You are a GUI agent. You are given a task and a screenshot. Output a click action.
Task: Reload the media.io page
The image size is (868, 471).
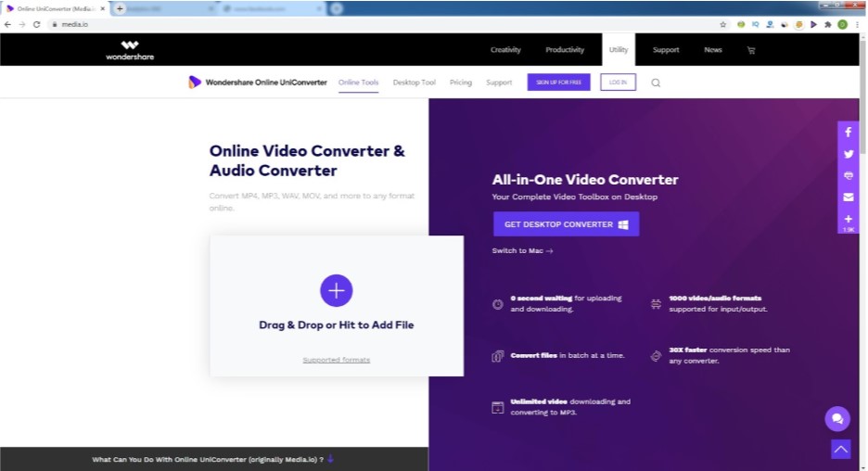tap(36, 24)
